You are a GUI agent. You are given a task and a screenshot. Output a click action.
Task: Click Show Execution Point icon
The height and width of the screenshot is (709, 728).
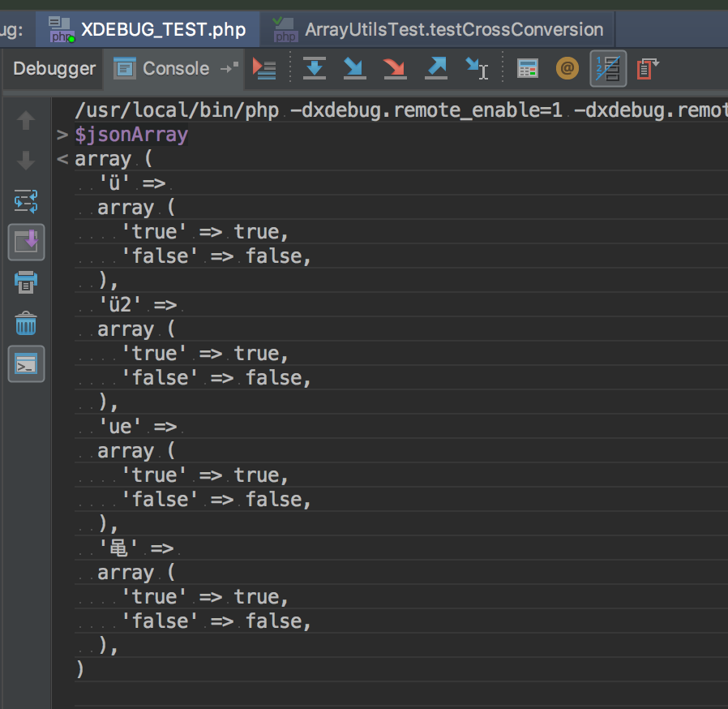pyautogui.click(x=264, y=69)
